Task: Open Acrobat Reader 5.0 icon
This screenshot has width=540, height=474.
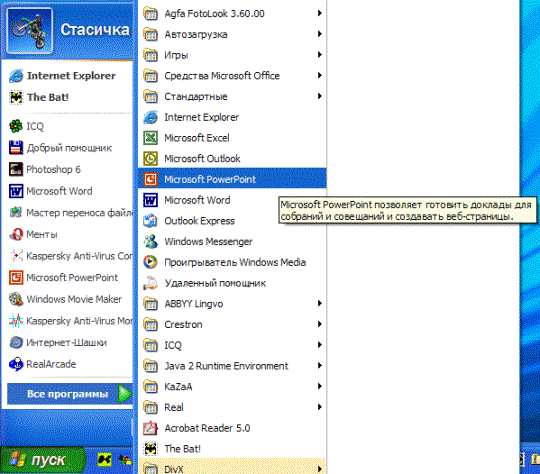Action: pyautogui.click(x=150, y=428)
